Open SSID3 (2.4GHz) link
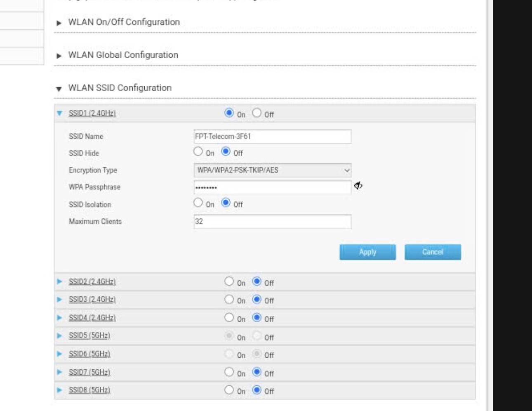The height and width of the screenshot is (411, 532). [x=92, y=299]
